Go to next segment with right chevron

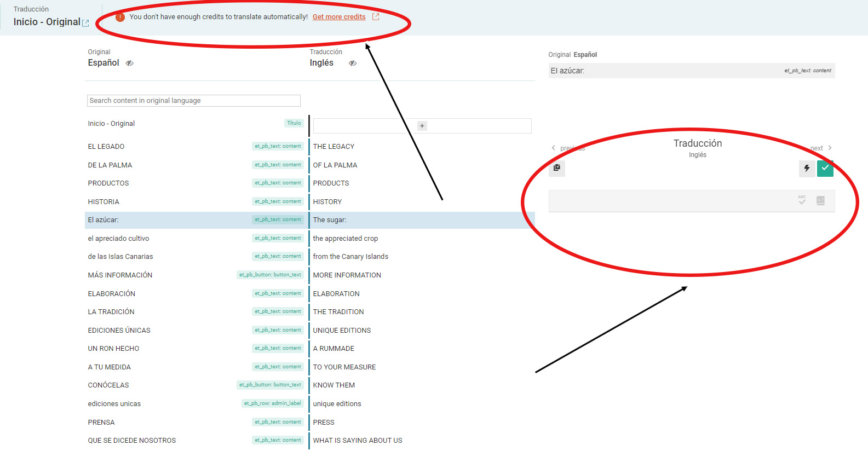pyautogui.click(x=830, y=148)
